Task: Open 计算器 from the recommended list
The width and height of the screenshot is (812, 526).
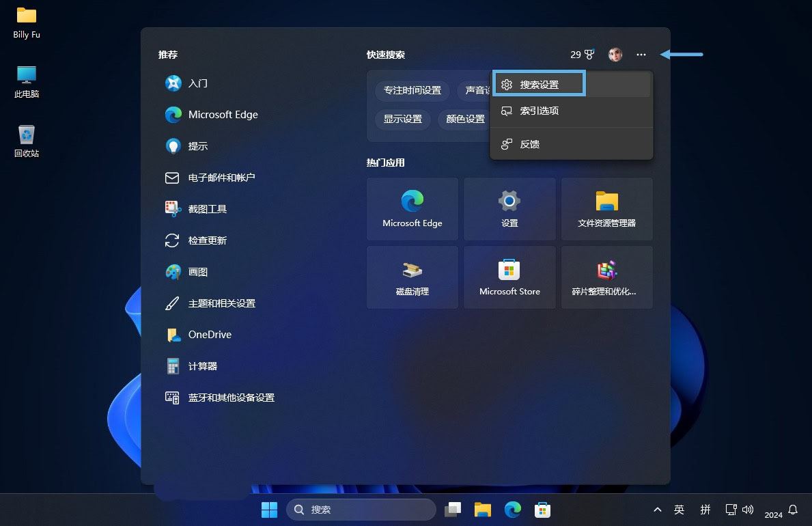Action: tap(204, 365)
